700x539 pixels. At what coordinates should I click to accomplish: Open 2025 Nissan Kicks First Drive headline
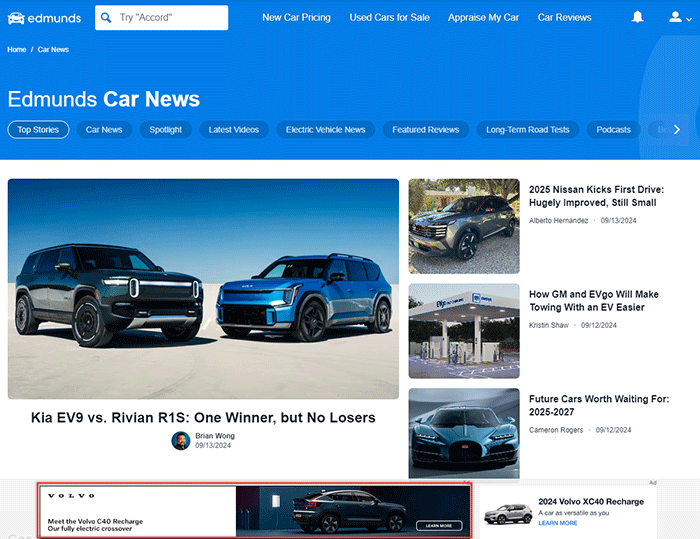point(596,196)
